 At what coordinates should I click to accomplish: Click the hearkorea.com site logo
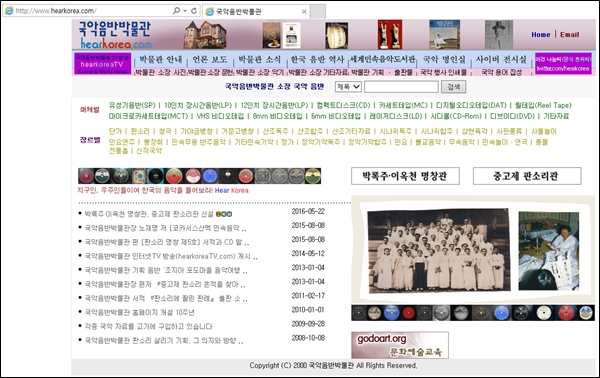pyautogui.click(x=115, y=35)
